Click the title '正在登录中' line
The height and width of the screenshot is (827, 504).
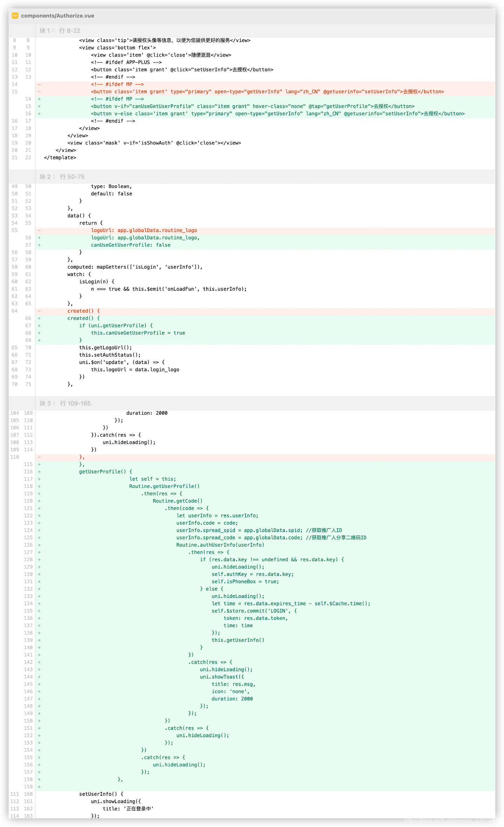[128, 809]
